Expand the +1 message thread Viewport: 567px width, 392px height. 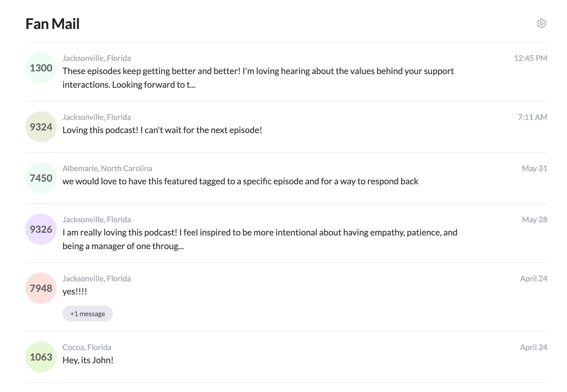[88, 314]
